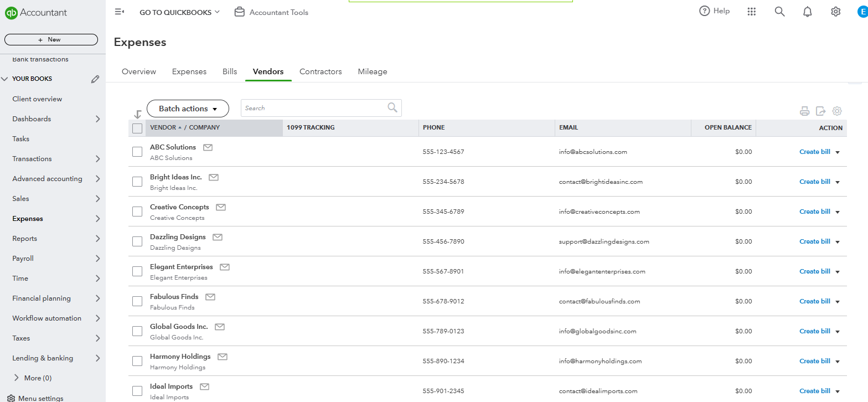Email Fabulous Finds via envelope icon
The image size is (868, 402).
[210, 297]
